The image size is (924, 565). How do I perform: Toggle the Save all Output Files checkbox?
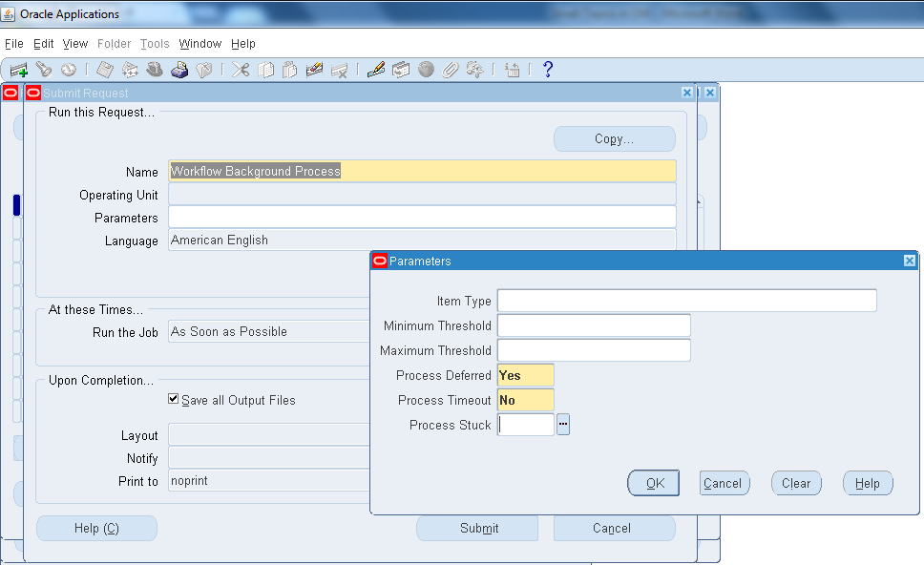point(174,399)
